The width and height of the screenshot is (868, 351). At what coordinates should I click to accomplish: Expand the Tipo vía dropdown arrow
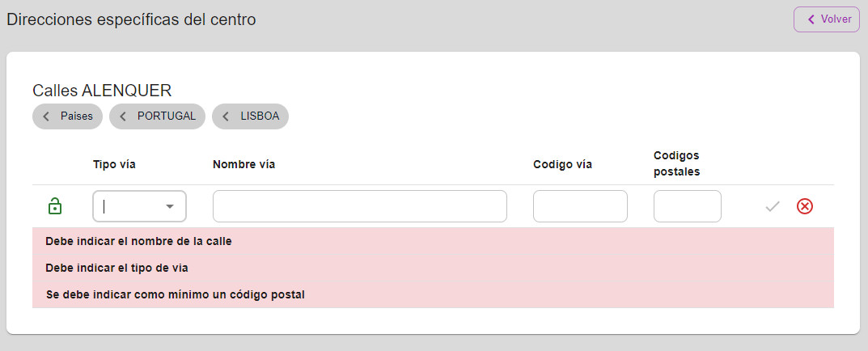[170, 206]
